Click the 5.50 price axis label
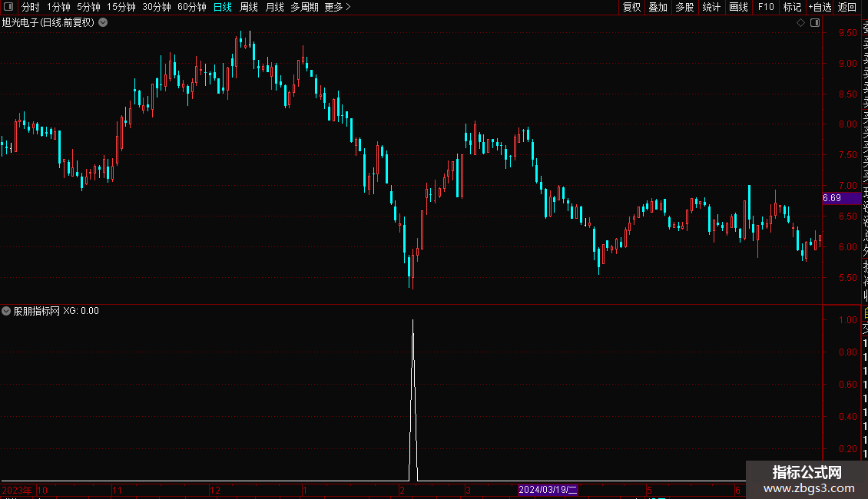Image resolution: width=868 pixels, height=499 pixels. click(847, 278)
